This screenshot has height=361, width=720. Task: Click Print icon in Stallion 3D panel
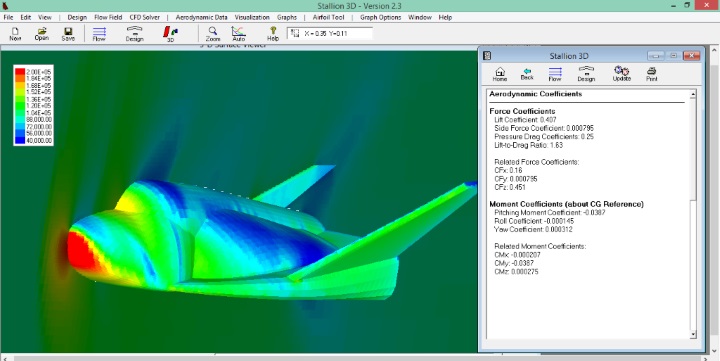652,74
